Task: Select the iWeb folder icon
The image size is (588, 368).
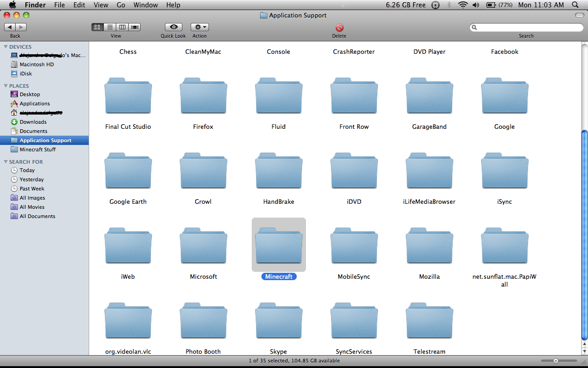Action: (128, 245)
